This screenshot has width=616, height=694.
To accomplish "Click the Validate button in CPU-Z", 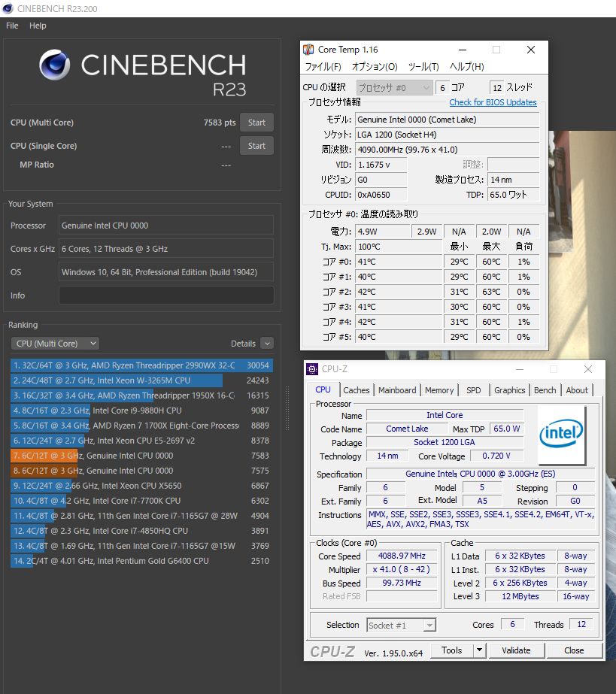I will click(517, 650).
